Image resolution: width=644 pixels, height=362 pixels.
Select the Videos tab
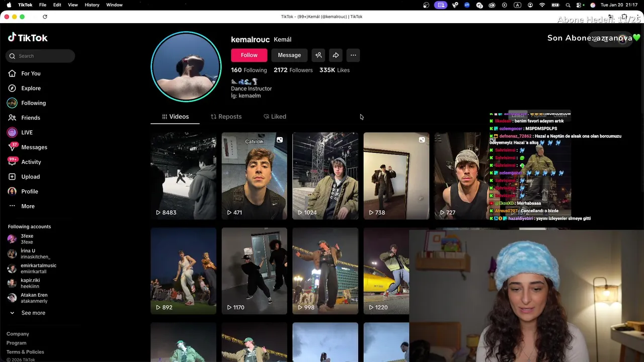[175, 117]
